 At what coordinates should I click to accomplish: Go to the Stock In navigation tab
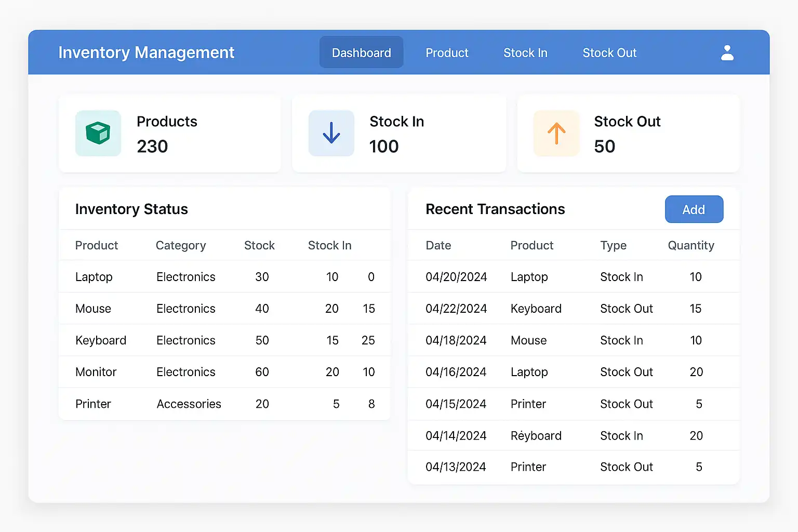(x=525, y=52)
